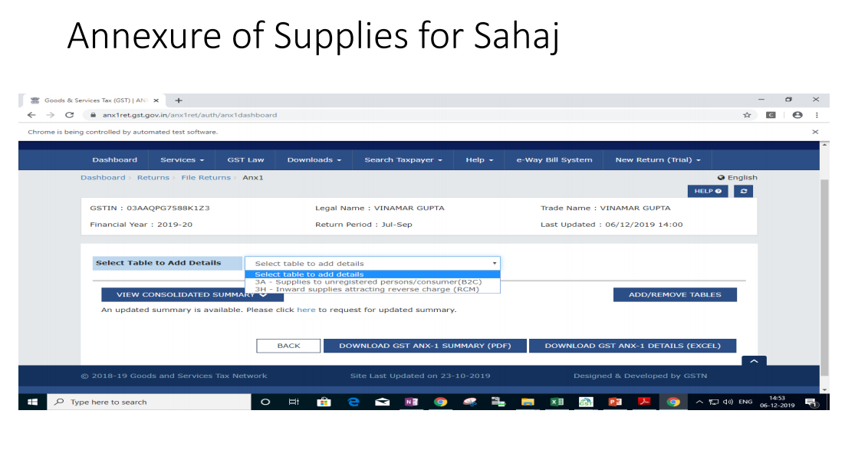The width and height of the screenshot is (868, 450).
Task: Open the GST Law menu item
Action: click(246, 159)
